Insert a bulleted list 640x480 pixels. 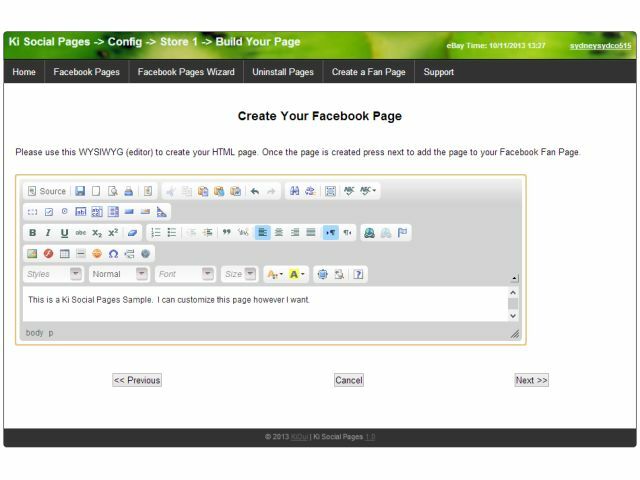pos(172,233)
